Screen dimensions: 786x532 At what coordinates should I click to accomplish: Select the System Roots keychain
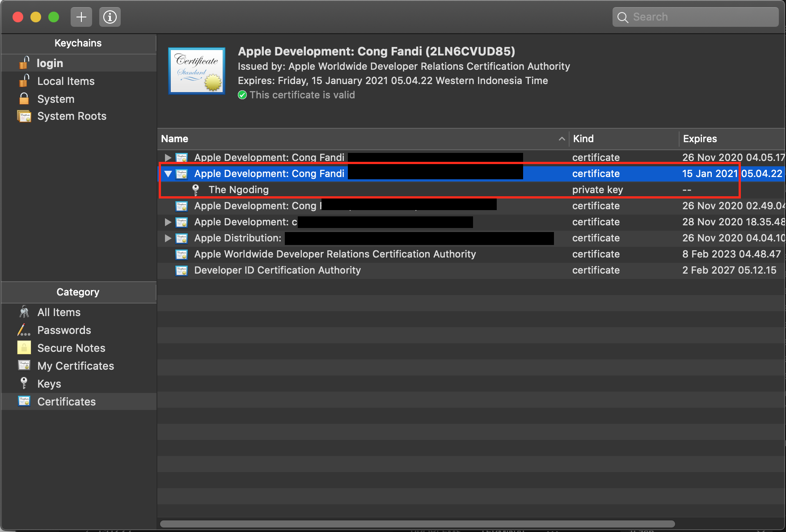pyautogui.click(x=72, y=116)
